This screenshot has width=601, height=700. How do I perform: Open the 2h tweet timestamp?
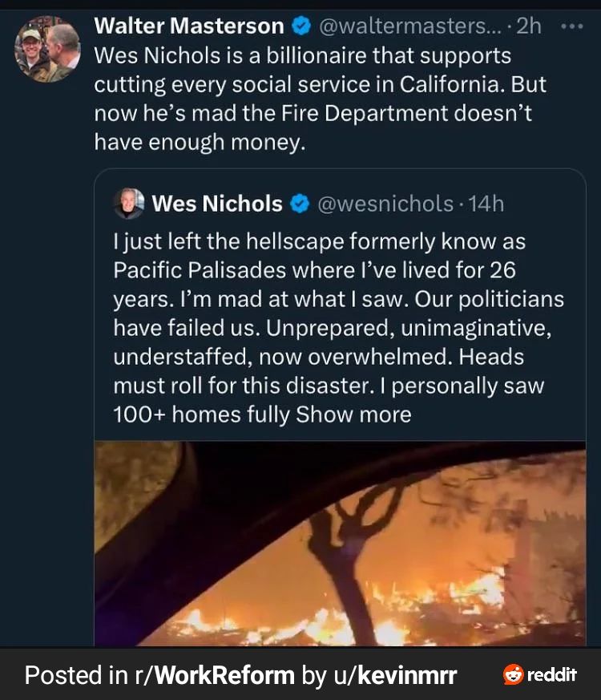click(529, 26)
